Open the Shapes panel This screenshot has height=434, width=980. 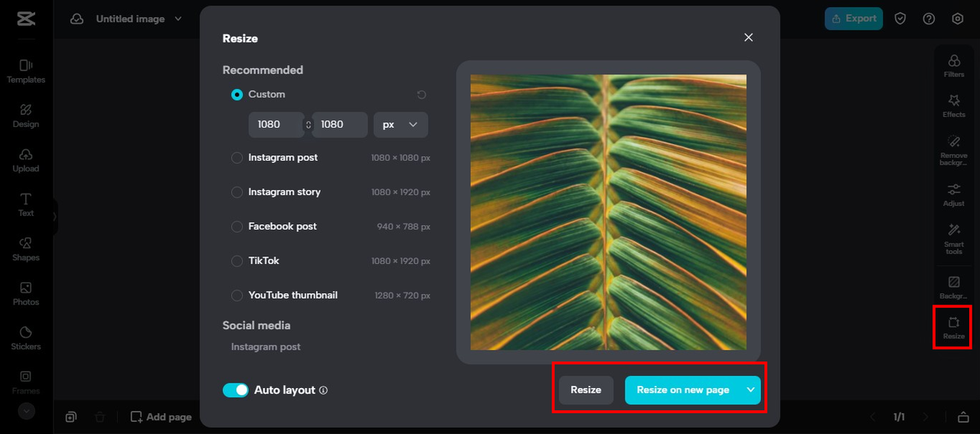click(x=25, y=249)
